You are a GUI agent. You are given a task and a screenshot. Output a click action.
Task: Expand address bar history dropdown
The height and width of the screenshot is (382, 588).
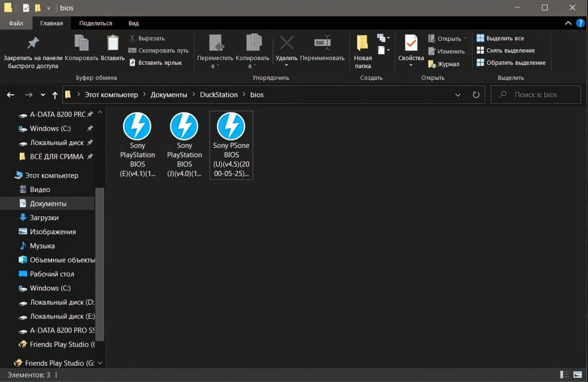(x=458, y=95)
